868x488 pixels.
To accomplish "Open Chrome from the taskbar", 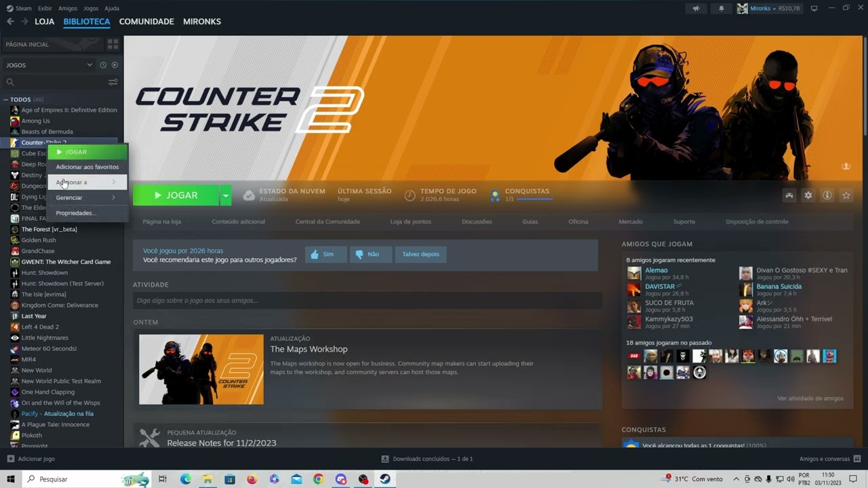I will tap(318, 479).
